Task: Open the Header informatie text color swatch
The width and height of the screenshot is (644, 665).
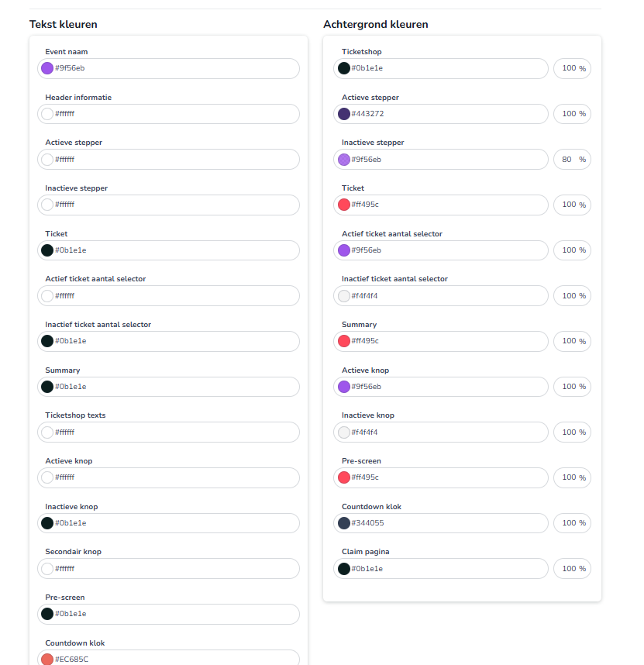Action: 47,114
